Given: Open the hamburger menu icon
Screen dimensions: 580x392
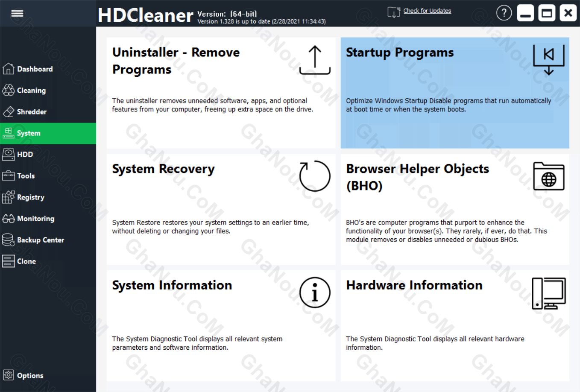Looking at the screenshot, I should pos(17,14).
